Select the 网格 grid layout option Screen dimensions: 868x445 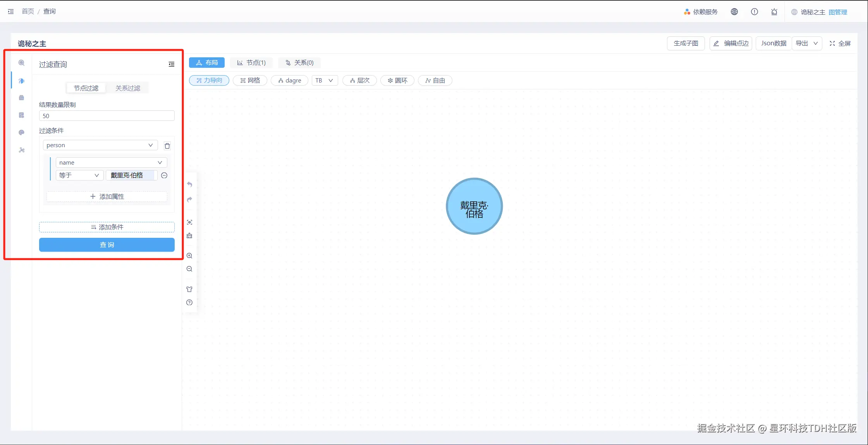(x=250, y=81)
